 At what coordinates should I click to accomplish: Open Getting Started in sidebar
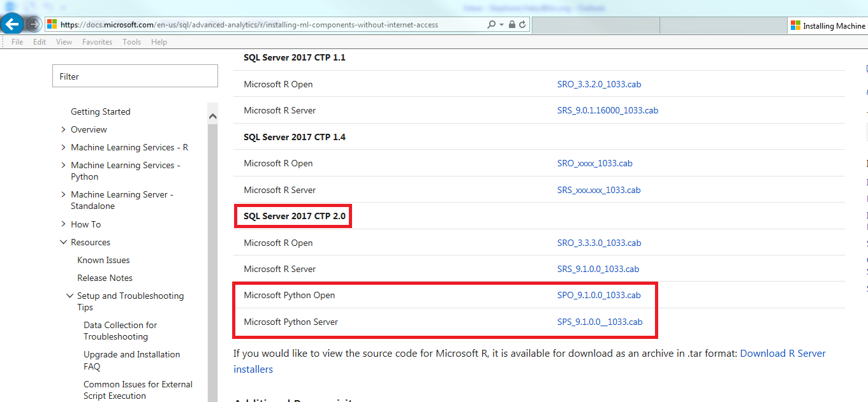100,111
